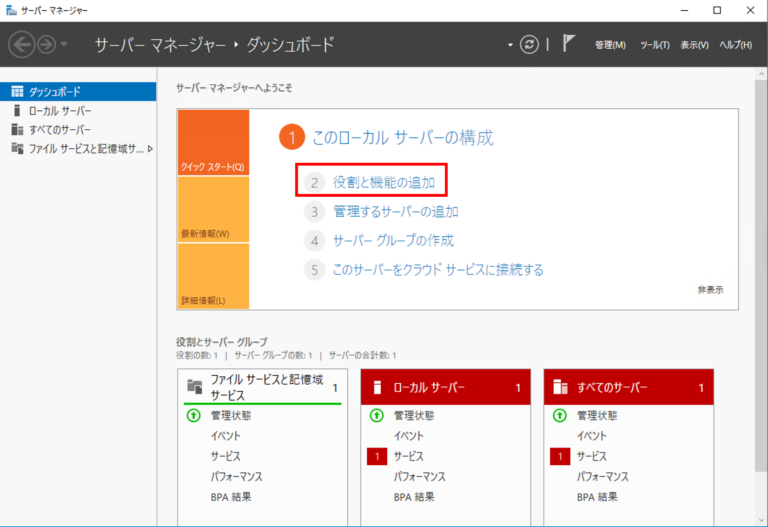768x527 pixels.
Task: Click the vertical scrollbar thumb
Action: pos(761,276)
